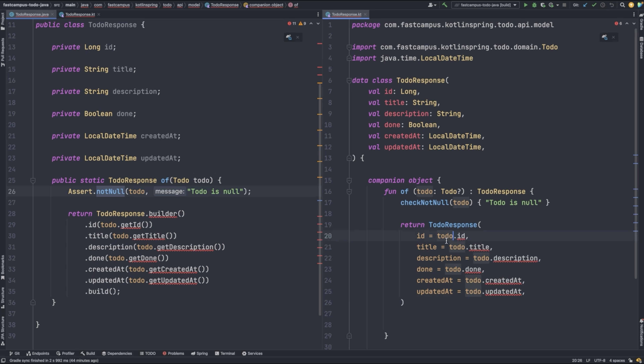This screenshot has height=364, width=644.
Task: Open Git history clock icon
Action: [603, 5]
